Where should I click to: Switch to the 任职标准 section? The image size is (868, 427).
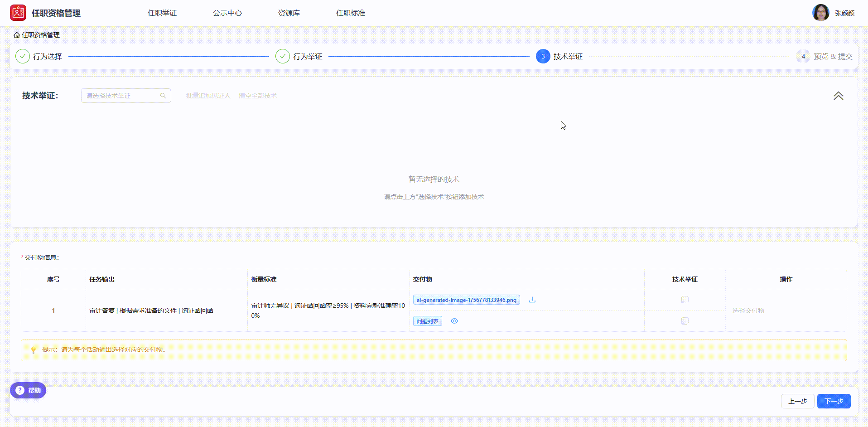point(350,13)
